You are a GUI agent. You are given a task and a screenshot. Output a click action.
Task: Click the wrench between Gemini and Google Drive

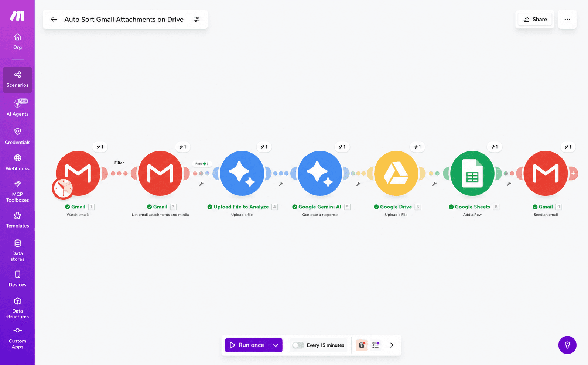[358, 184]
